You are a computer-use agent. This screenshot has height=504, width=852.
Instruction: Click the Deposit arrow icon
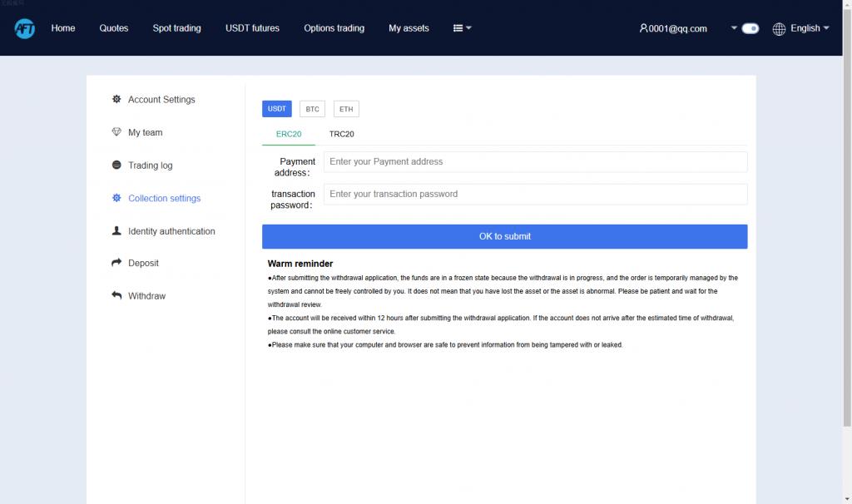[x=116, y=263]
